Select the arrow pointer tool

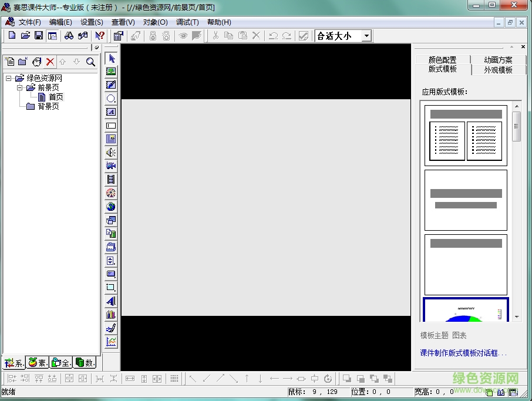point(111,58)
